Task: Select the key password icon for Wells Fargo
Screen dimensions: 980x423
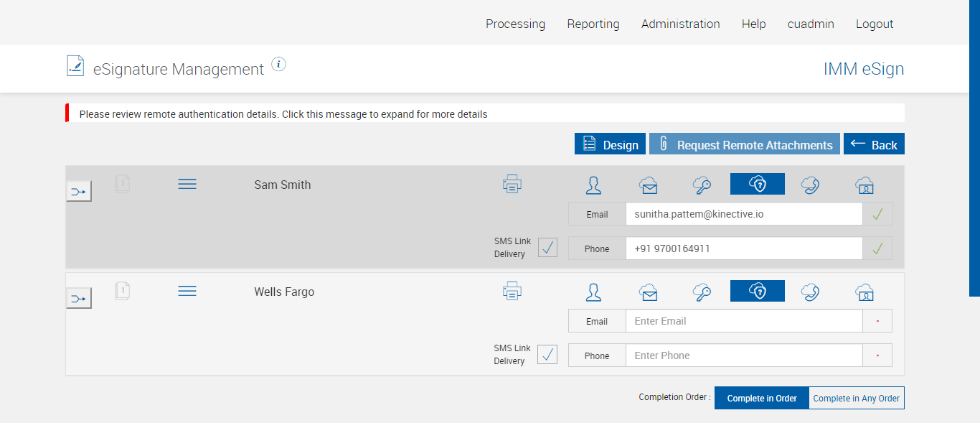Action: pos(702,292)
